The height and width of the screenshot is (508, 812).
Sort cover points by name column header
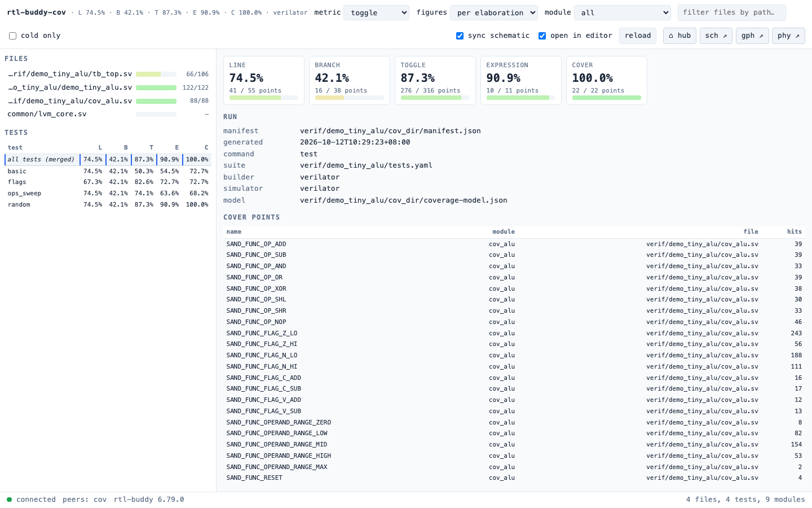click(x=234, y=232)
